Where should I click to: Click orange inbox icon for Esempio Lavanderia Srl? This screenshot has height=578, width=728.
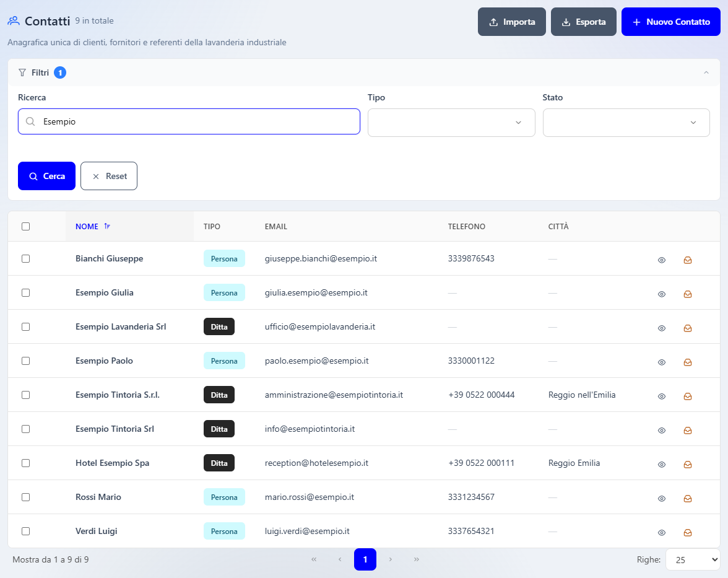(688, 328)
